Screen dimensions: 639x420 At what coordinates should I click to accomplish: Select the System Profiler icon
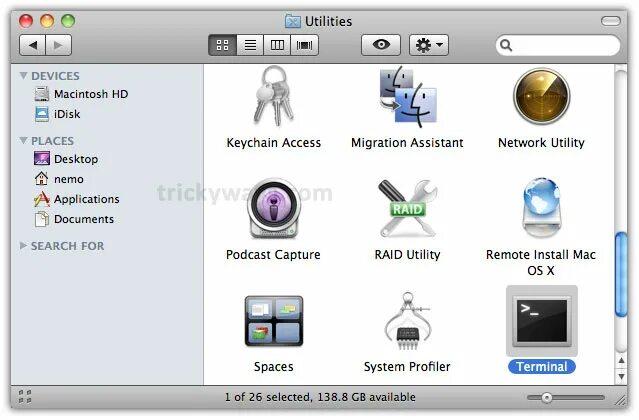(408, 321)
